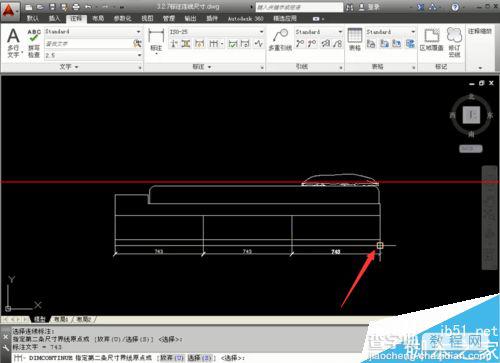500x363 pixels.
Task: Click the Dimension (标注) tool icon
Action: [x=156, y=41]
